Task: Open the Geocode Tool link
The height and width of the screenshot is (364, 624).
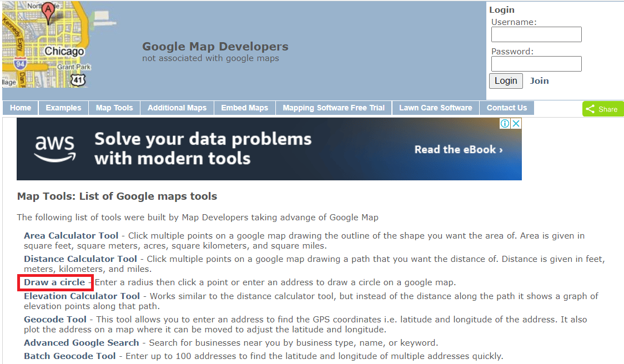Action: (x=55, y=320)
